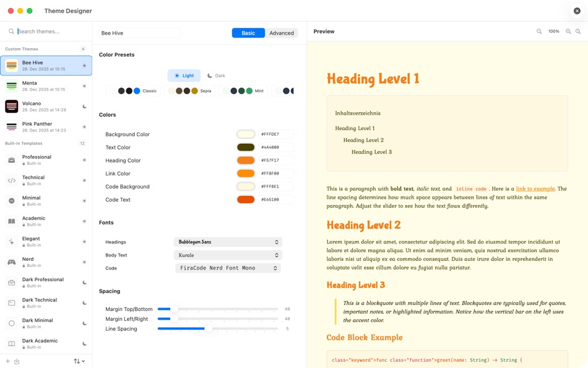This screenshot has height=368, width=588.
Task: Zoom out the preview with minus magnifier
Action: tap(539, 32)
